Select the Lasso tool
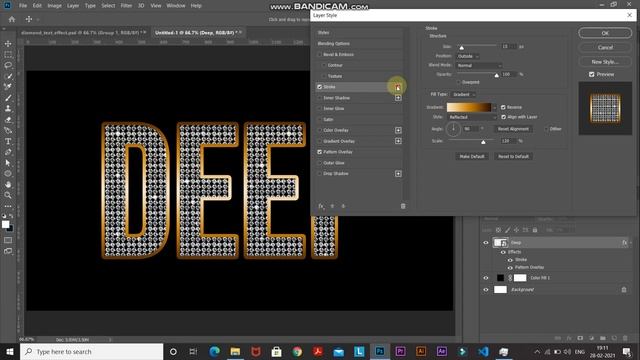The width and height of the screenshot is (640, 360). [8, 65]
